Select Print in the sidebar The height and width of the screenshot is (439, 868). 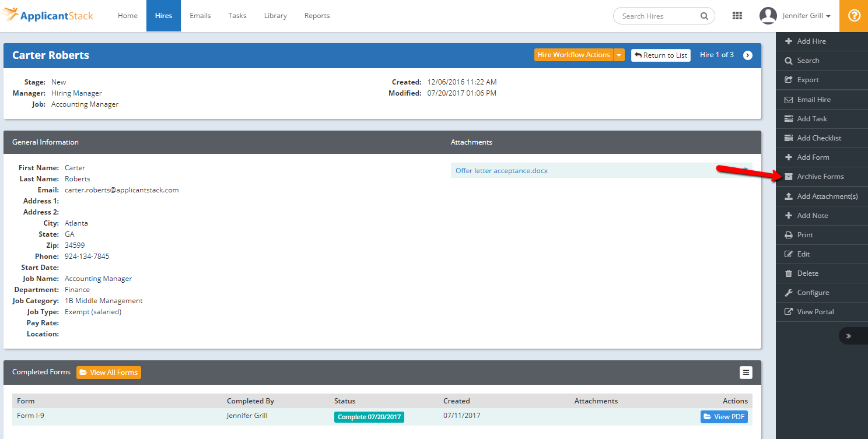pyautogui.click(x=804, y=235)
